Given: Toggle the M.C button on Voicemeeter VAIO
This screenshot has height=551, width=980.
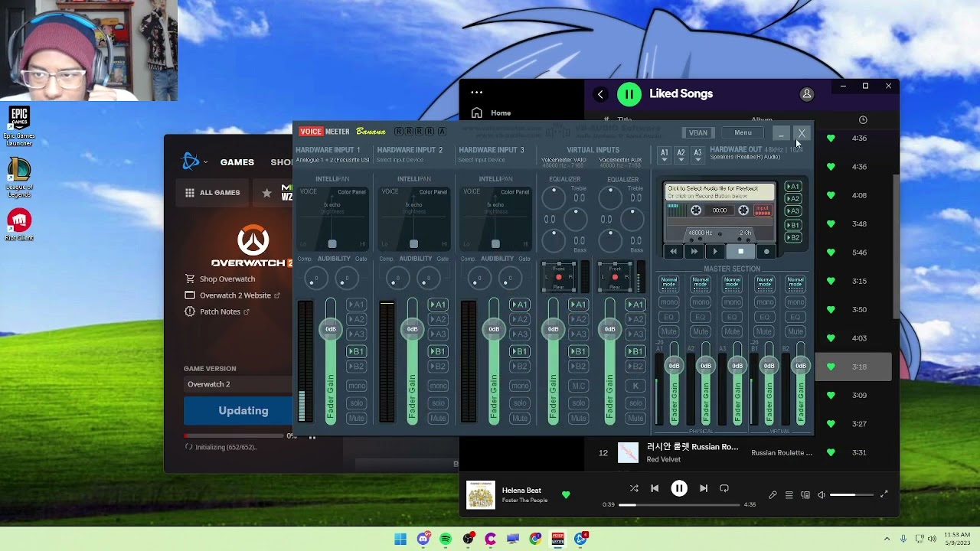Looking at the screenshot, I should pos(579,386).
